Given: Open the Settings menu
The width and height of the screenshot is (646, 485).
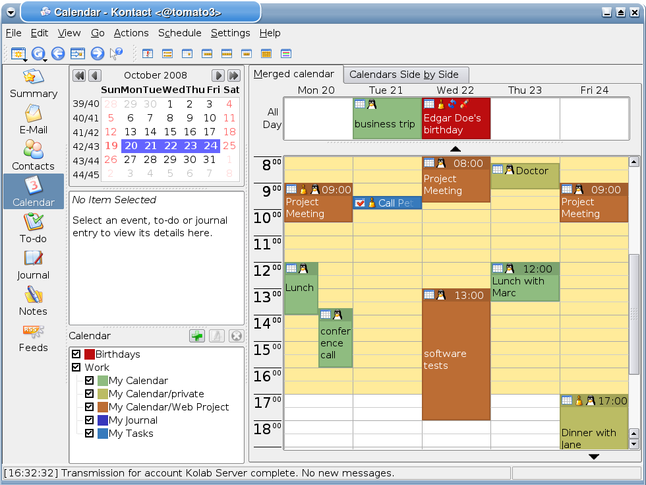Looking at the screenshot, I should pos(230,33).
